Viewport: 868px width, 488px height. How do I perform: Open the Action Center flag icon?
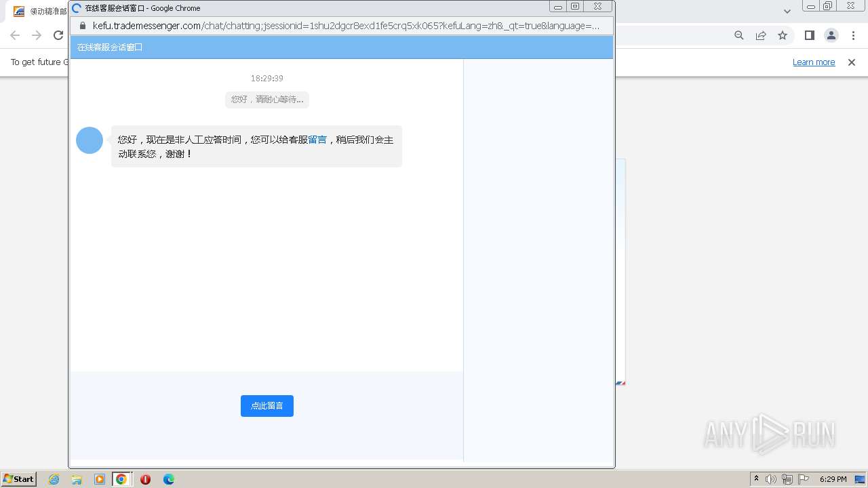pyautogui.click(x=804, y=479)
